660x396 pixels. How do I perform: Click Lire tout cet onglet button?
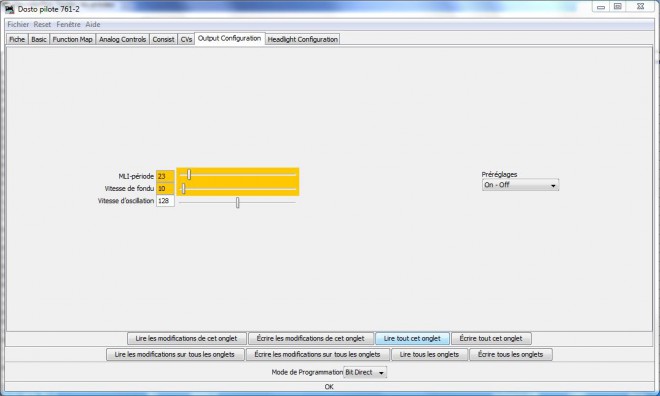[412, 338]
